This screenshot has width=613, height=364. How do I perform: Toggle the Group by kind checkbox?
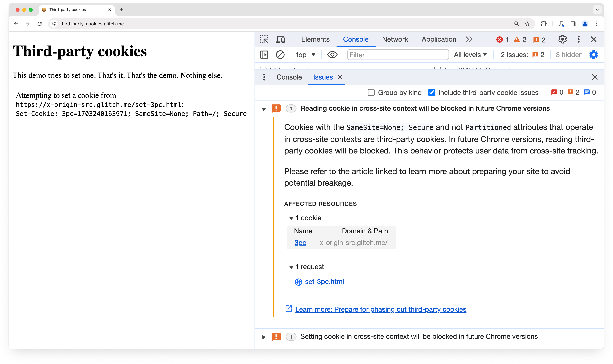371,92
